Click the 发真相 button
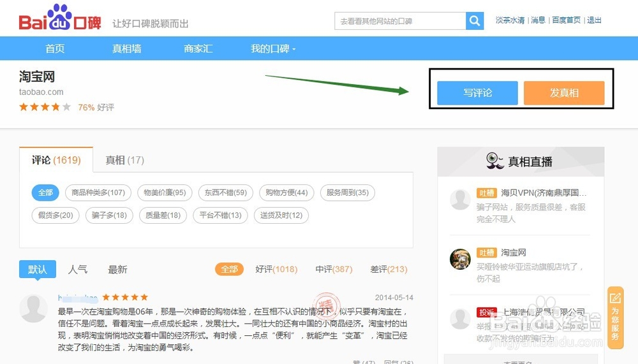638x364 pixels. (564, 92)
